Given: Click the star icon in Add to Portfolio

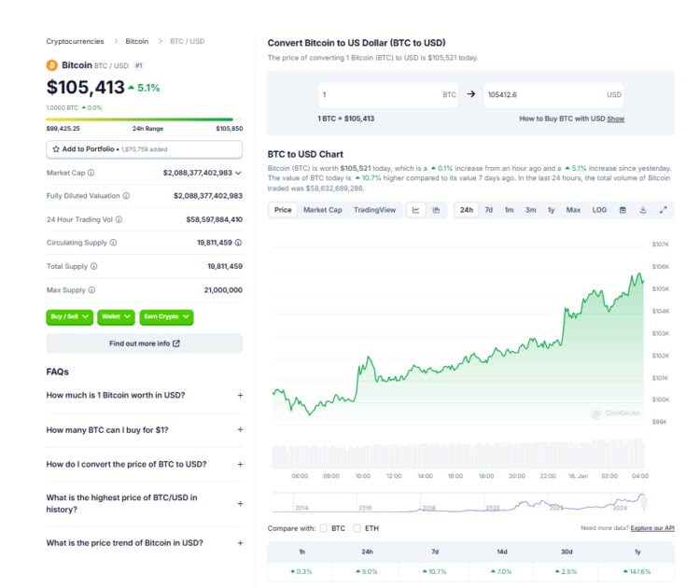Looking at the screenshot, I should pos(56,149).
